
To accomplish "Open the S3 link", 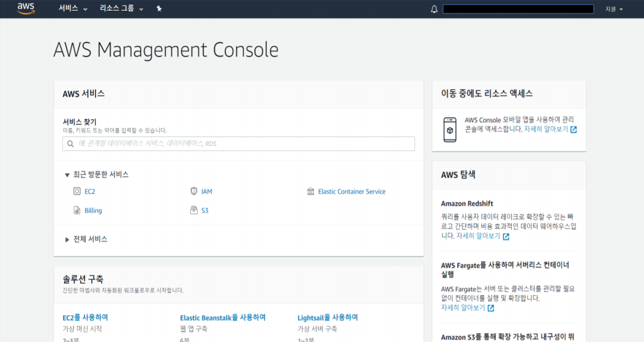I will pyautogui.click(x=205, y=211).
